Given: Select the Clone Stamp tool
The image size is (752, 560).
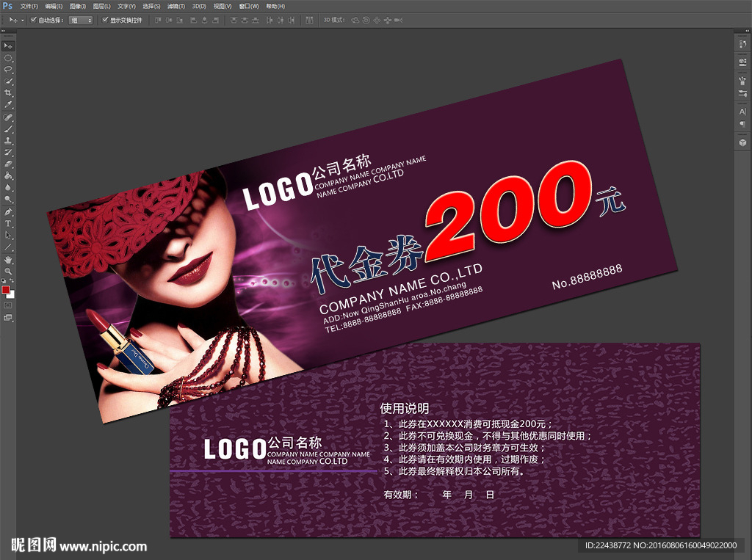Looking at the screenshot, I should coord(8,141).
